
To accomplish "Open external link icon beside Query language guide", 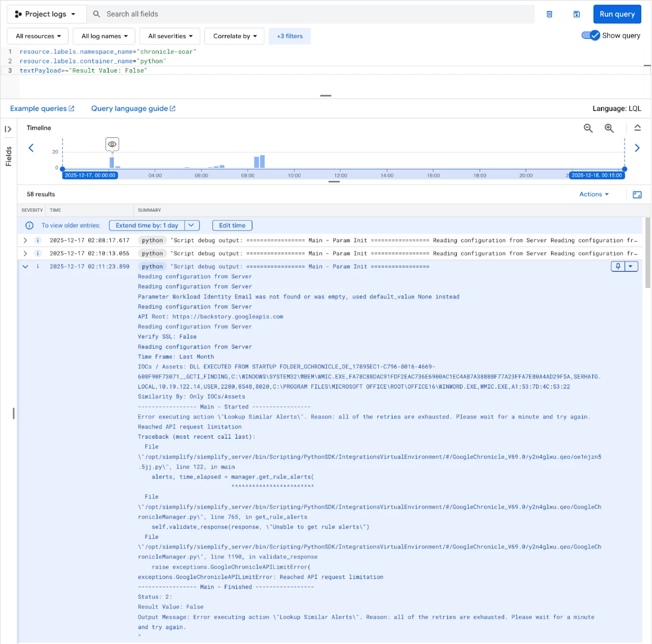I will click(172, 109).
